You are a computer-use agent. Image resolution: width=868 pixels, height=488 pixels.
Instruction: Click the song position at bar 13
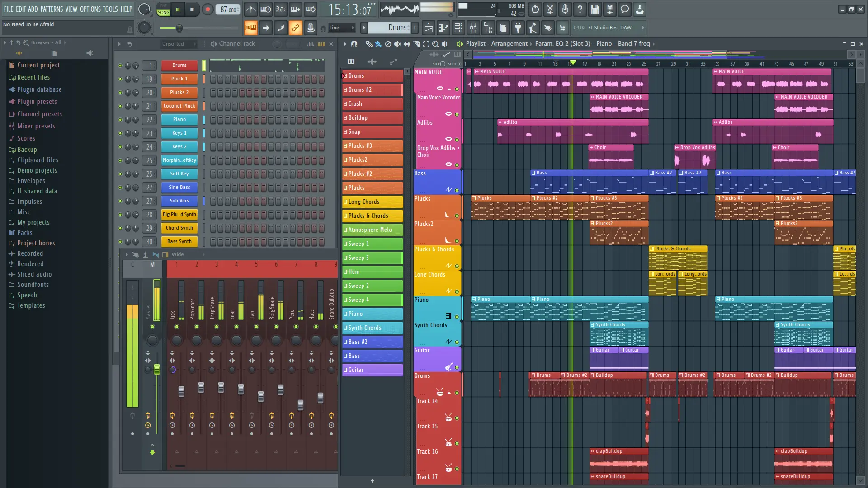click(x=554, y=64)
